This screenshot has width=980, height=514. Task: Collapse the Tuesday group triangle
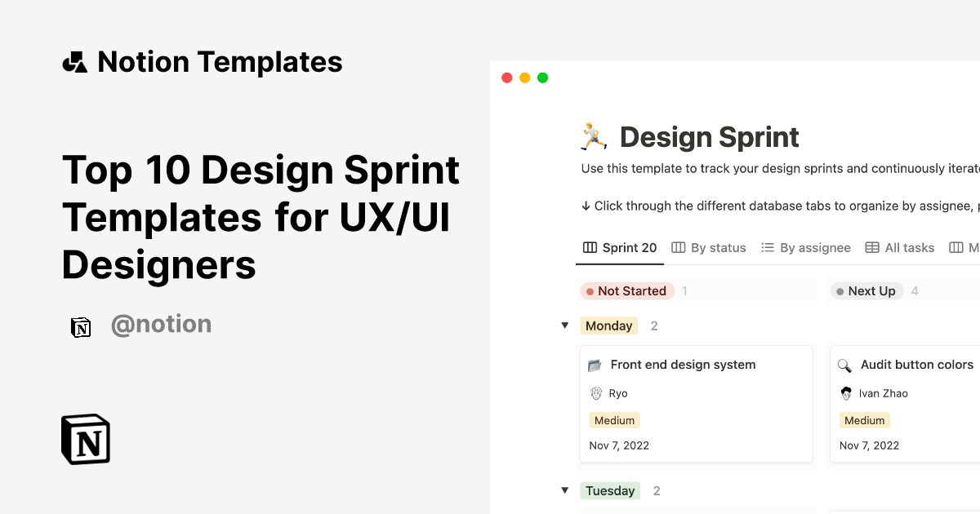[x=565, y=490]
